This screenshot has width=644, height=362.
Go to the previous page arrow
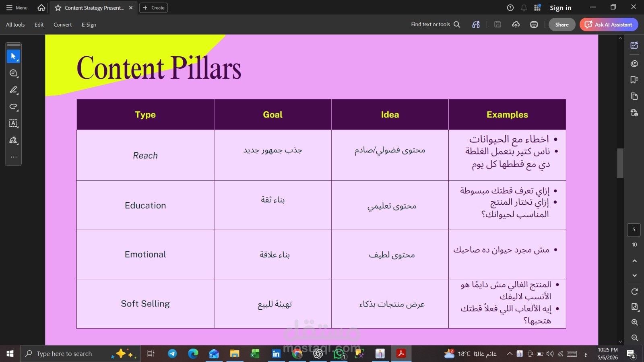coord(634,261)
